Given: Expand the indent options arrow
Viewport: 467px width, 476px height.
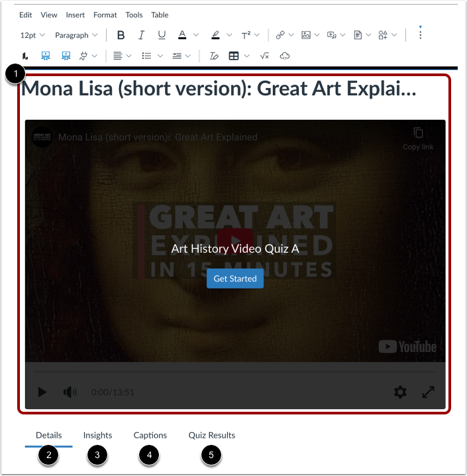Looking at the screenshot, I should pyautogui.click(x=188, y=56).
